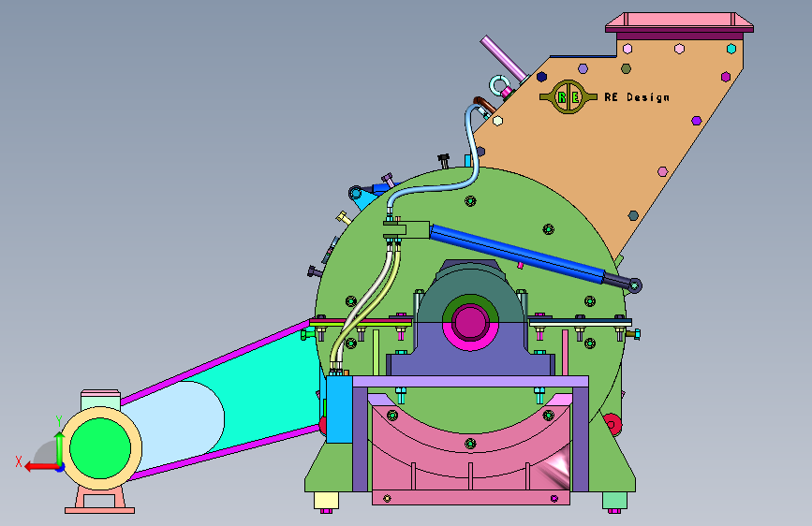Select the dark cylinder rod-end eye
This screenshot has height=526, width=812.
[634, 285]
